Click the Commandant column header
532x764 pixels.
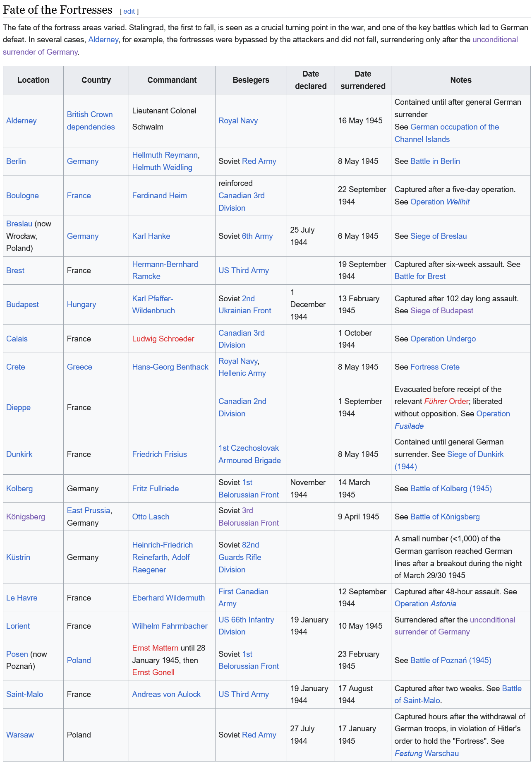(x=172, y=80)
